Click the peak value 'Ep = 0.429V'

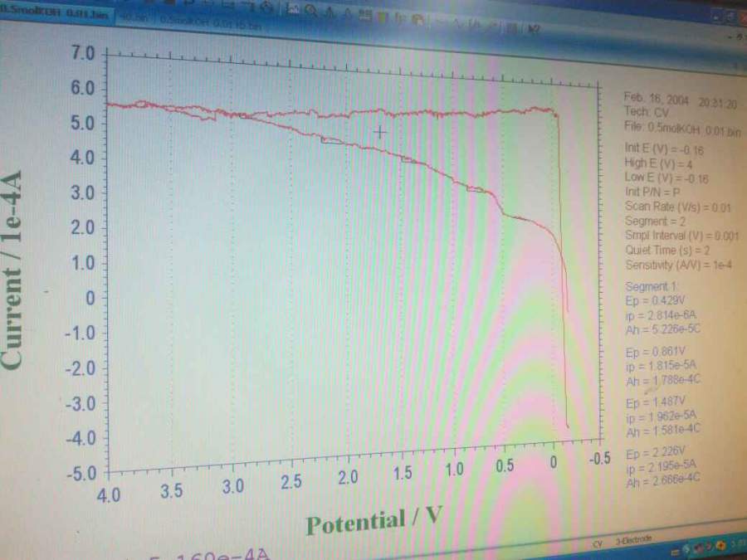655,301
